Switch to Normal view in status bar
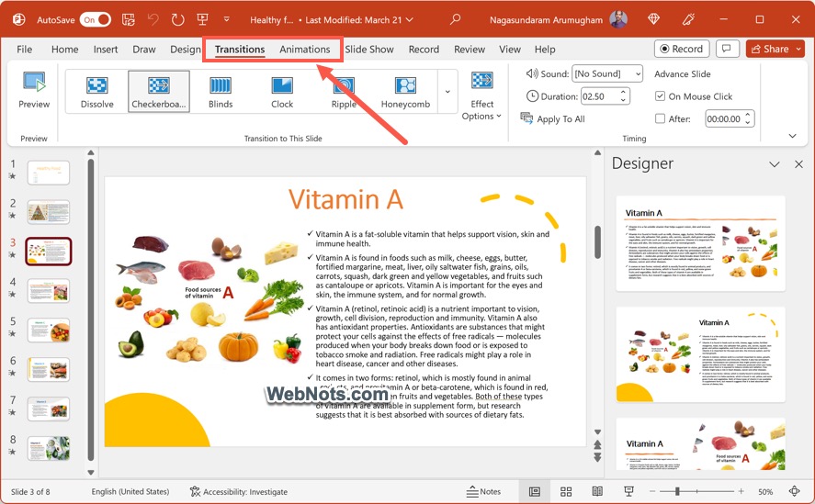The height and width of the screenshot is (504, 815). coord(535,491)
